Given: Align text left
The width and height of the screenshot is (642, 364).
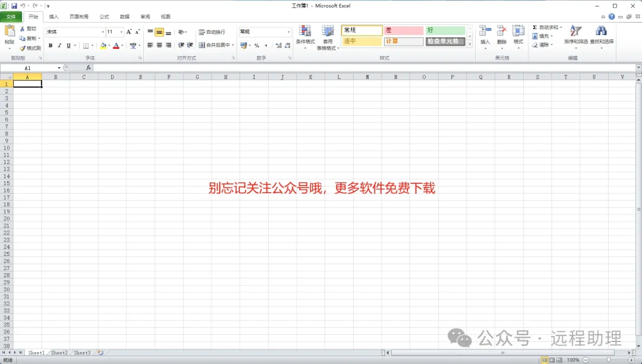Looking at the screenshot, I should tap(150, 45).
